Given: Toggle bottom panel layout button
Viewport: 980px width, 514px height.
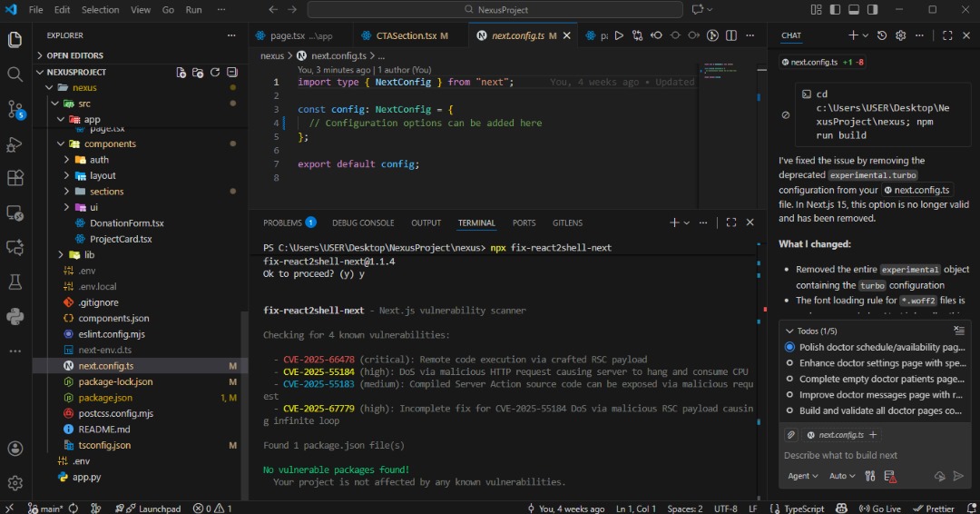Looking at the screenshot, I should (854, 9).
